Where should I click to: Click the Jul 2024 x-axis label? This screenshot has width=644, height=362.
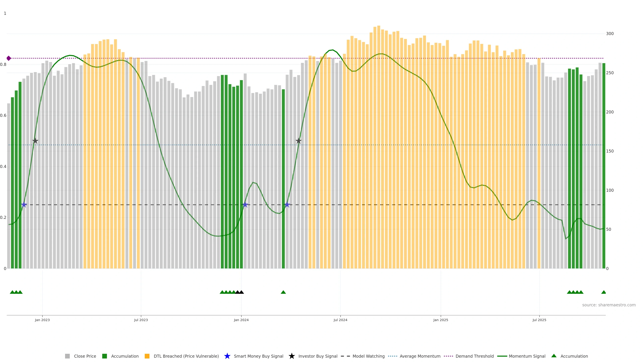pyautogui.click(x=340, y=320)
